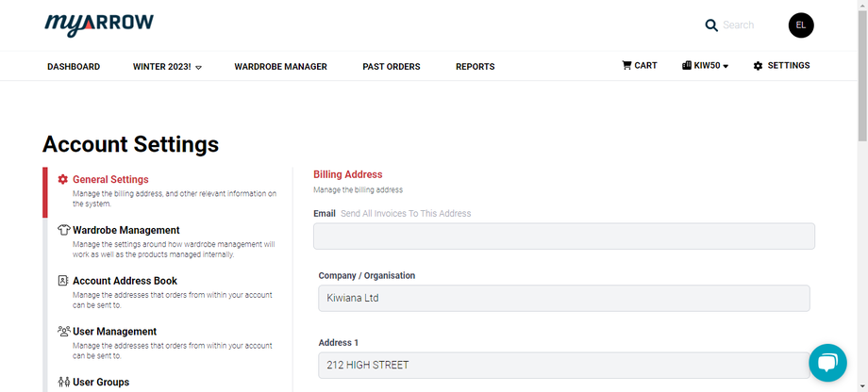Go to the Dashboard menu item

[x=74, y=67]
